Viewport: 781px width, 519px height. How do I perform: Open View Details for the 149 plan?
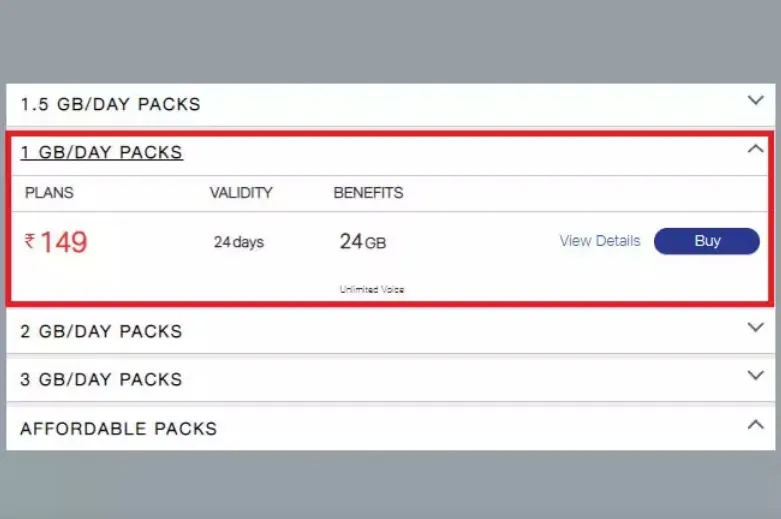pos(600,241)
